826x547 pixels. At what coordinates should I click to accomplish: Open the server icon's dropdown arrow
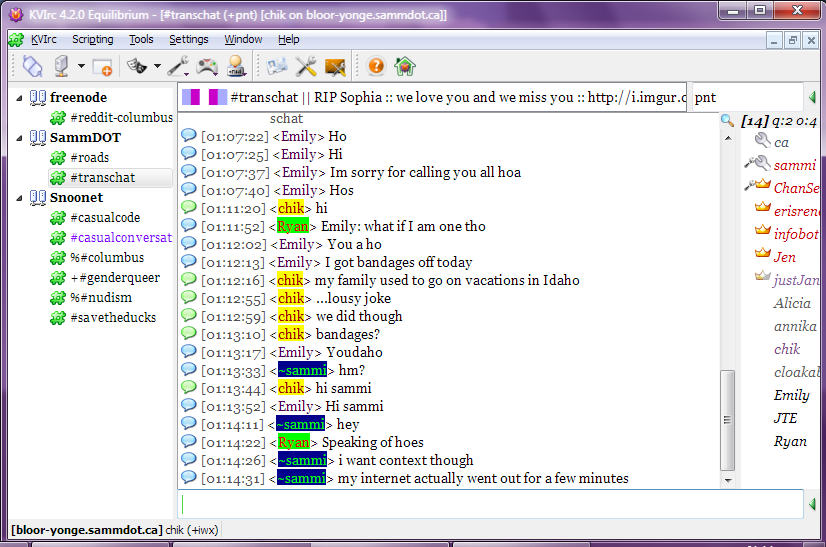click(81, 66)
